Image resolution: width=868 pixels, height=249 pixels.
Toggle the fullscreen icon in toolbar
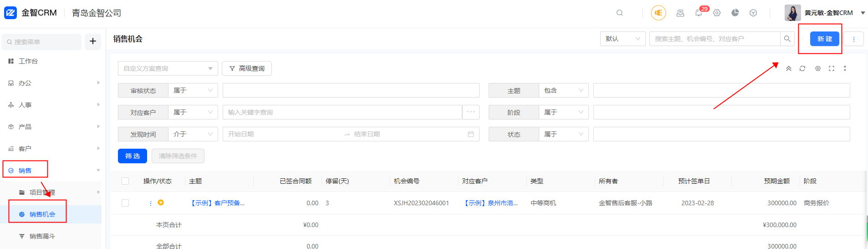pos(832,68)
